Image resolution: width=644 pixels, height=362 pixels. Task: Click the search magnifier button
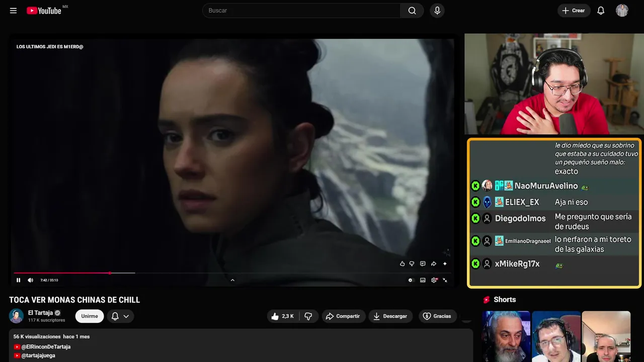click(x=412, y=11)
